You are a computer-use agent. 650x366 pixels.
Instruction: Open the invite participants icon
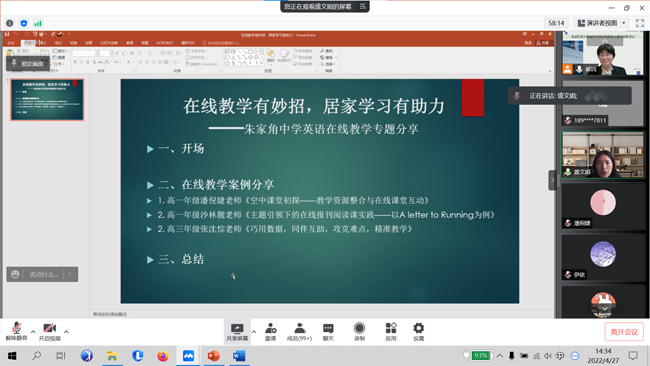(271, 332)
